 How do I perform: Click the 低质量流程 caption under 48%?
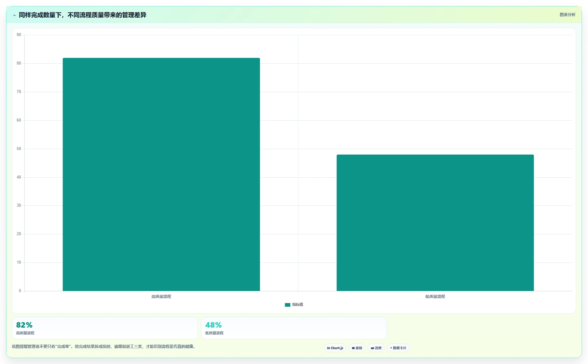[214, 333]
